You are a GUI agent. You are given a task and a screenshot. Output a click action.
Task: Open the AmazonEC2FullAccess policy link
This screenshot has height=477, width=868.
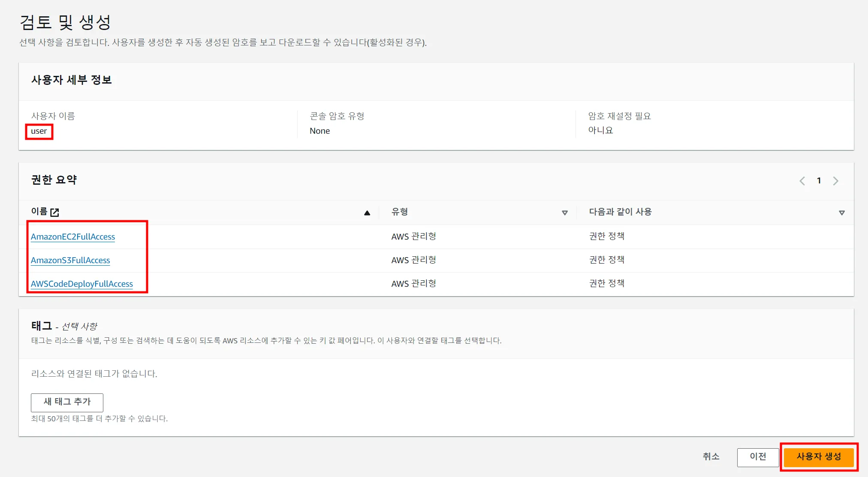click(73, 237)
